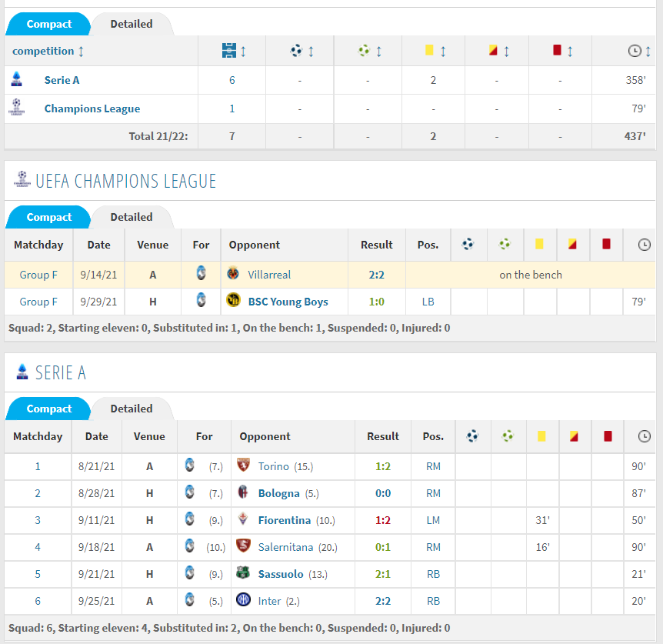Switch to Detailed tab under Serie A
This screenshot has height=644, width=663.
(x=132, y=409)
